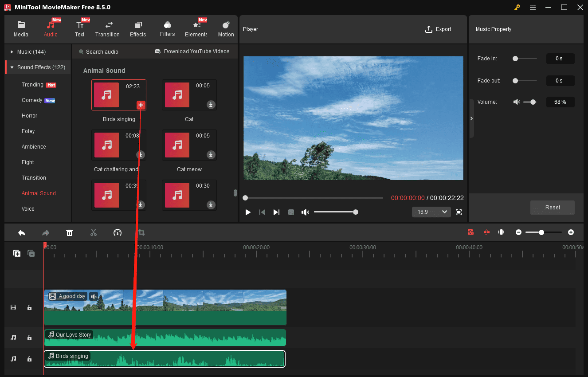Image resolution: width=588 pixels, height=377 pixels.
Task: Click the Delete trash icon in the toolbar
Action: (70, 232)
